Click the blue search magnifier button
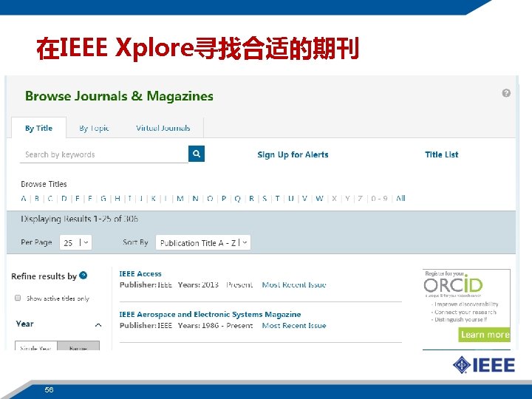This screenshot has width=532, height=399. click(197, 154)
